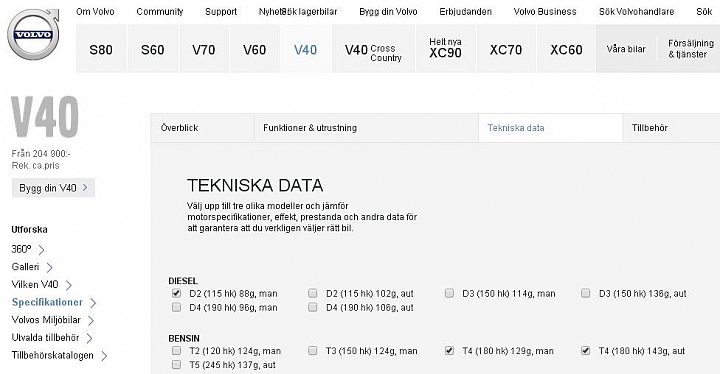Click the arrow next to 360°
Viewport: 720px width, 374px height.
coord(41,250)
